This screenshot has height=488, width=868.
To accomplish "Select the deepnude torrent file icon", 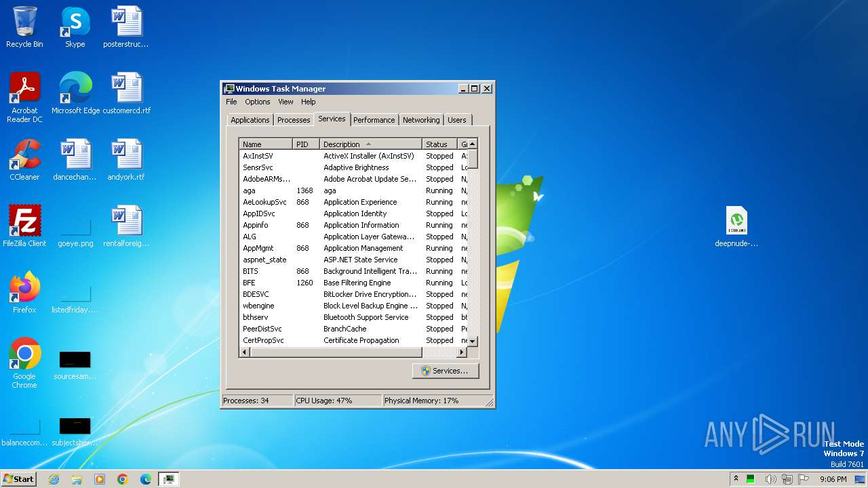I will click(x=736, y=226).
